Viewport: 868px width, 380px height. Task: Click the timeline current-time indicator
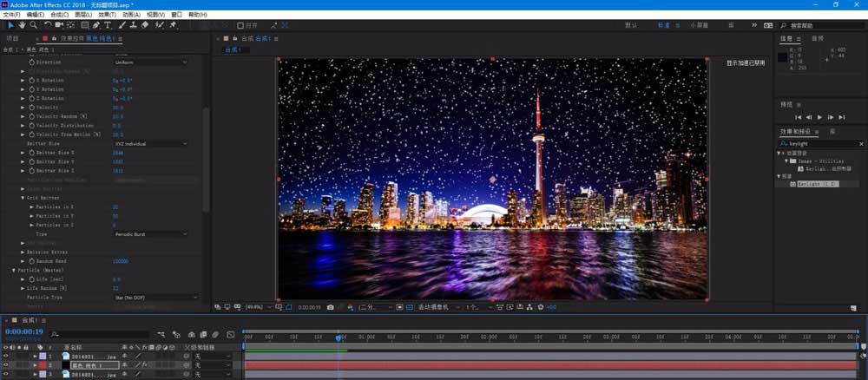click(339, 337)
